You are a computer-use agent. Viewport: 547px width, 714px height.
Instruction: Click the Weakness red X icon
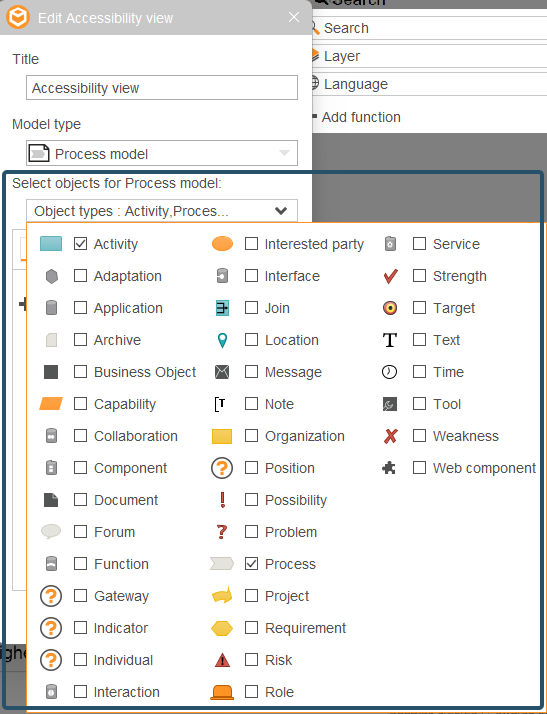tap(390, 436)
